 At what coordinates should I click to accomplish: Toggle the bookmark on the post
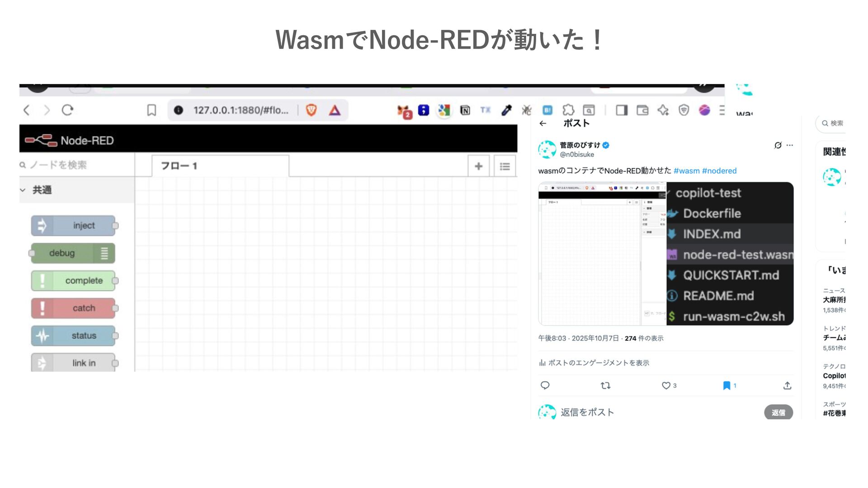pos(726,385)
